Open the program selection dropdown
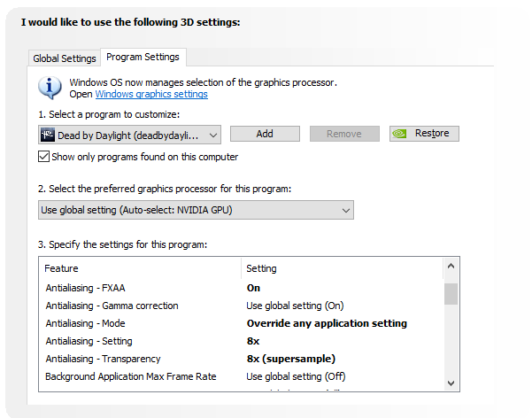Image resolution: width=532 pixels, height=418 pixels. click(212, 135)
